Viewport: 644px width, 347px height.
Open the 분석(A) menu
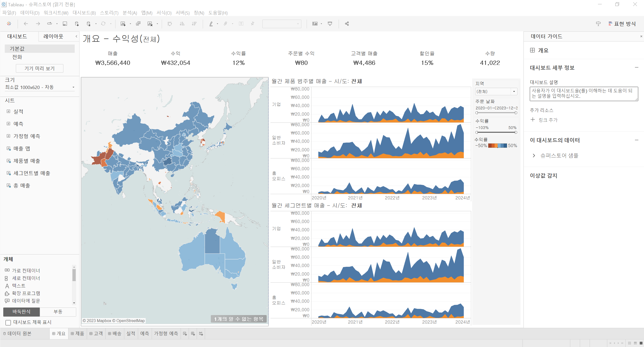tap(130, 13)
